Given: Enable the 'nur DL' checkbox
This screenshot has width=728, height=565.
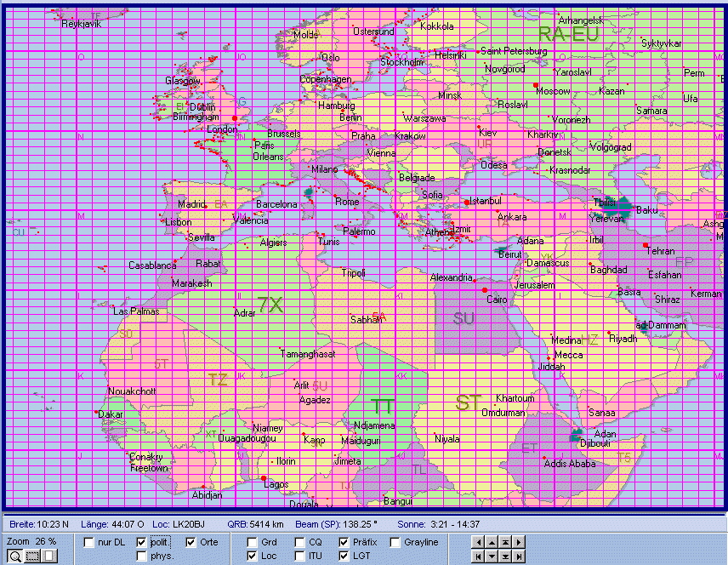Looking at the screenshot, I should pos(88,542).
